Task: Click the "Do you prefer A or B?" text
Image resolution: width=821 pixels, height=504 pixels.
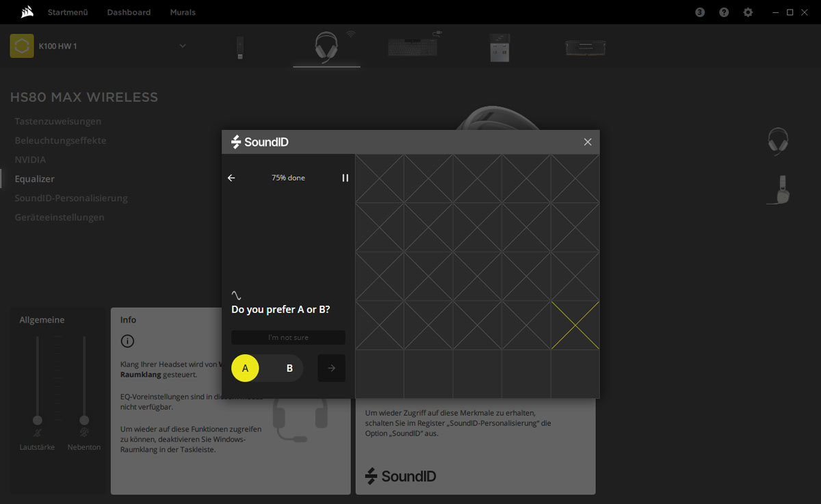Action: [x=281, y=310]
